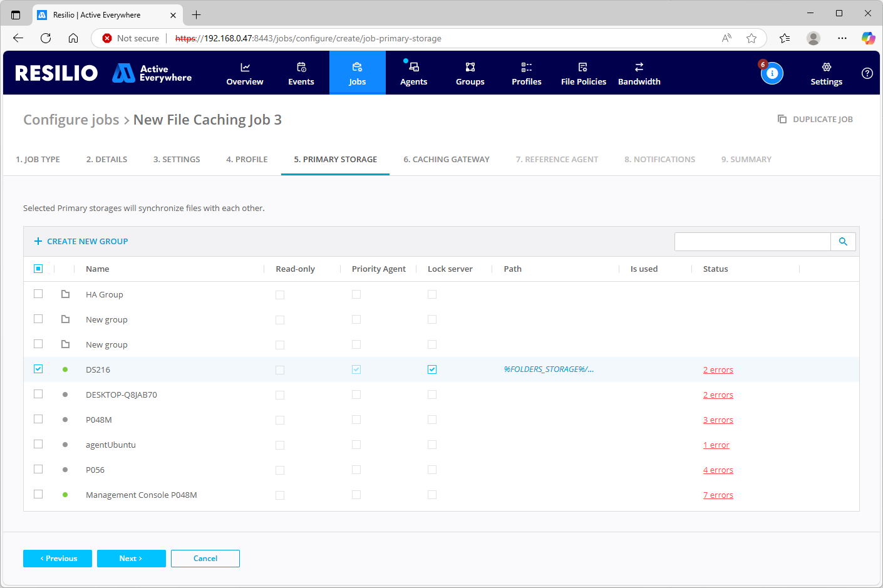Screen dimensions: 883x588
Task: Switch to the 3. Settings tab
Action: point(177,160)
